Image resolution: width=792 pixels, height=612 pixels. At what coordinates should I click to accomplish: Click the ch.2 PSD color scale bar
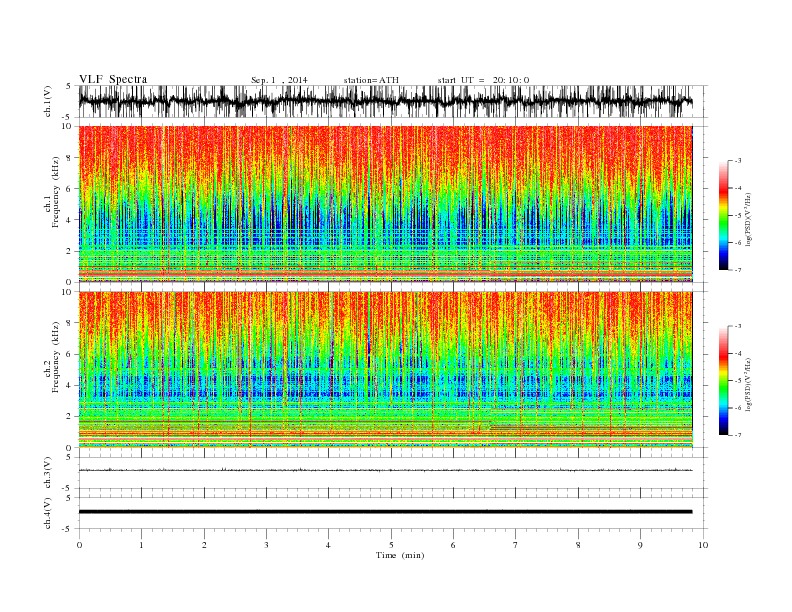click(724, 380)
